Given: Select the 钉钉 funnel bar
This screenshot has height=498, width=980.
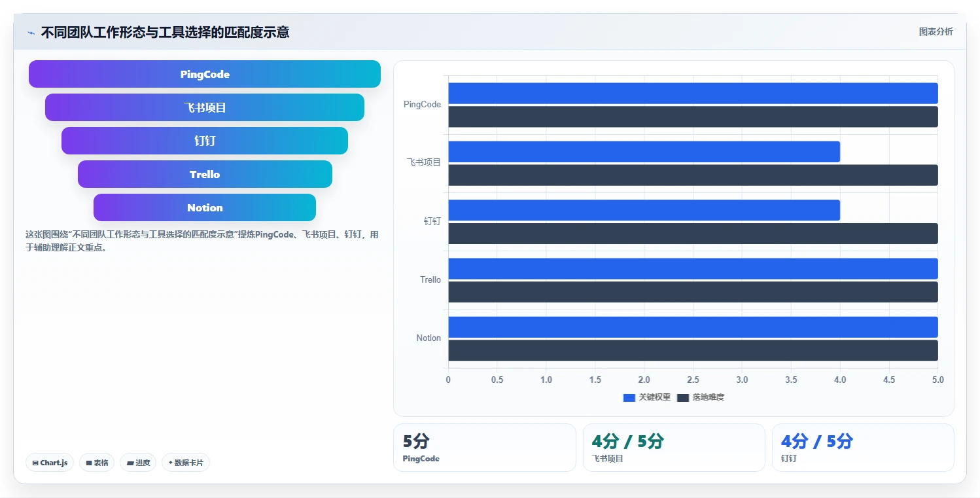Looking at the screenshot, I should [205, 141].
